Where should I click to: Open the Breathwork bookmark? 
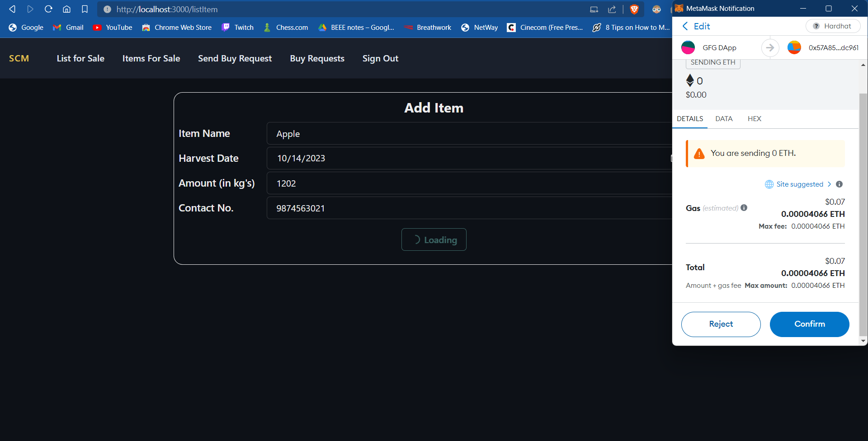[428, 28]
